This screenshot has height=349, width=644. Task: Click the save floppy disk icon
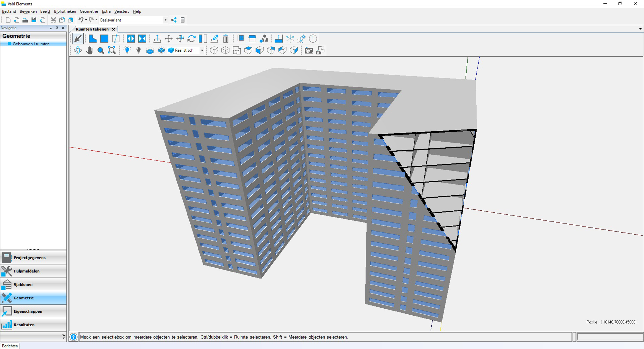(x=34, y=20)
